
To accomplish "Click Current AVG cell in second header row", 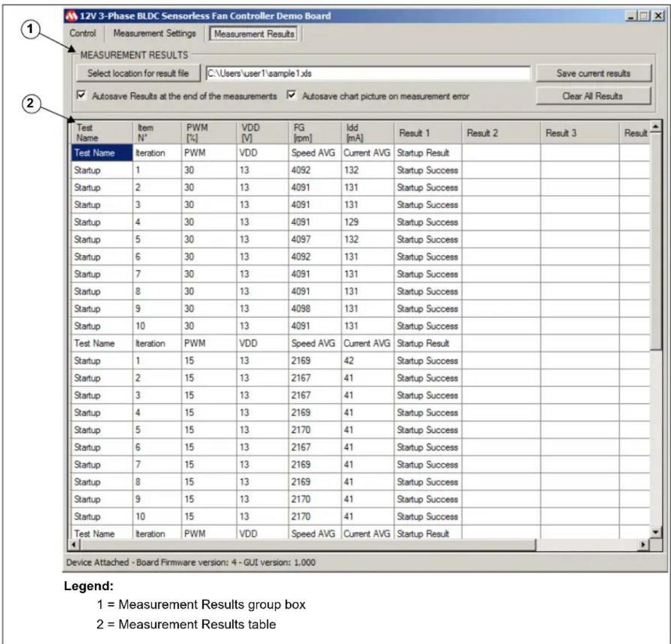I will 367,343.
